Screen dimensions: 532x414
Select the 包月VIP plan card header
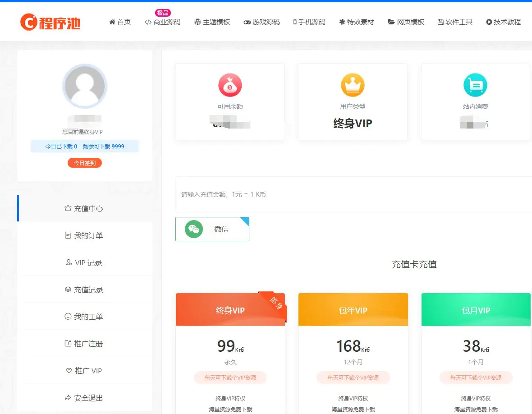click(476, 310)
